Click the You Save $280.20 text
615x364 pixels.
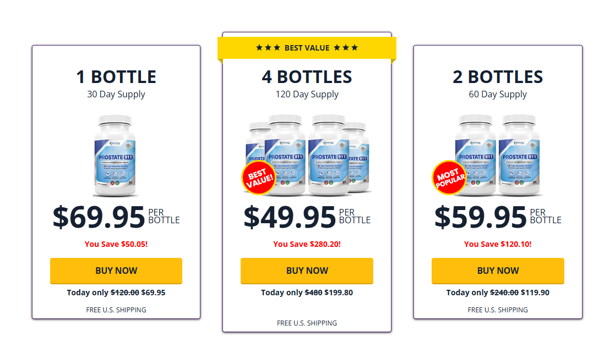pos(307,244)
